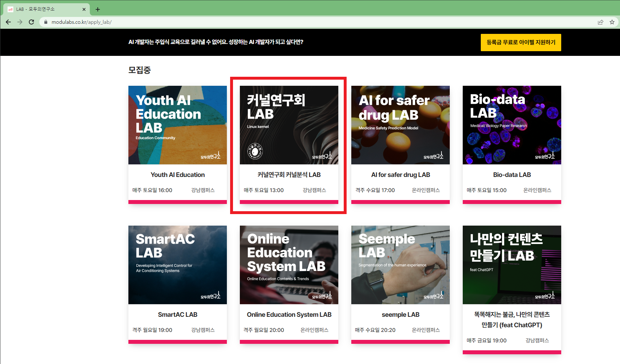View site info via the padlock icon
The image size is (620, 364).
pos(45,22)
